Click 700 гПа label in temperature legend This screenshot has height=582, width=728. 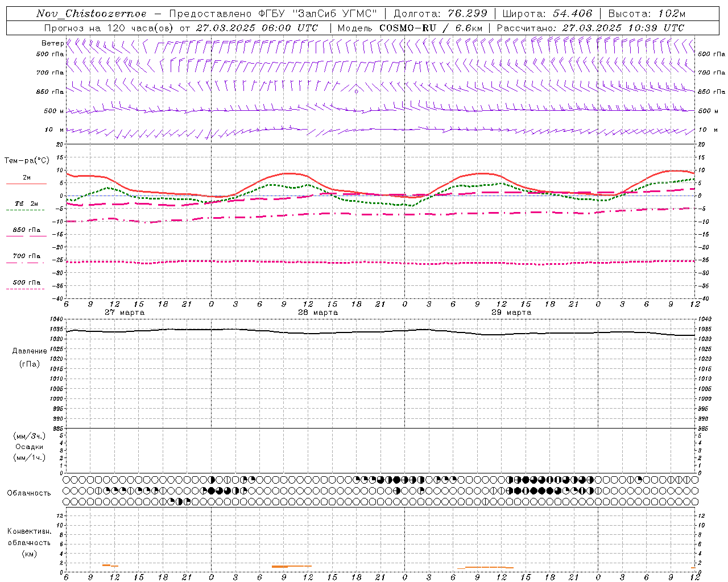tap(27, 256)
